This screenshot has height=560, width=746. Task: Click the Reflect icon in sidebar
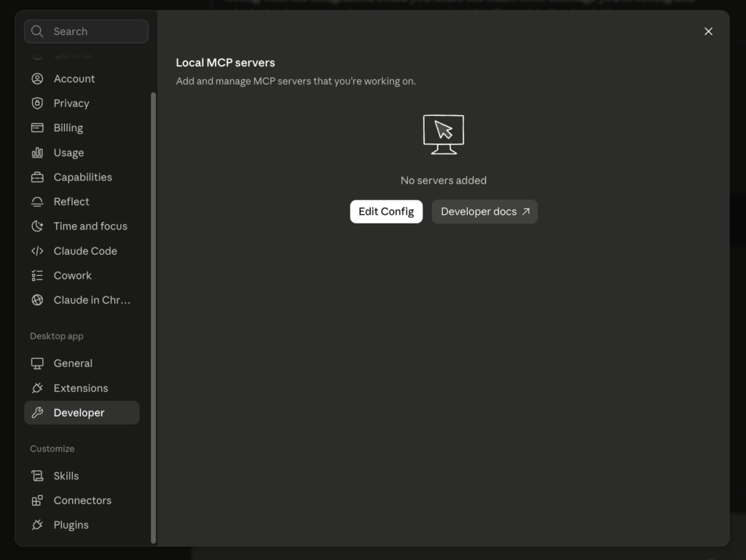pyautogui.click(x=37, y=202)
